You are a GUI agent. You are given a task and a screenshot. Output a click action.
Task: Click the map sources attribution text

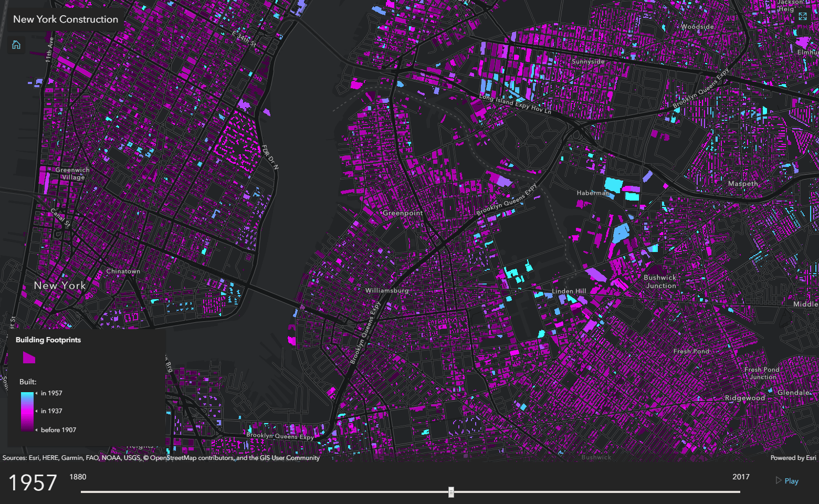161,458
